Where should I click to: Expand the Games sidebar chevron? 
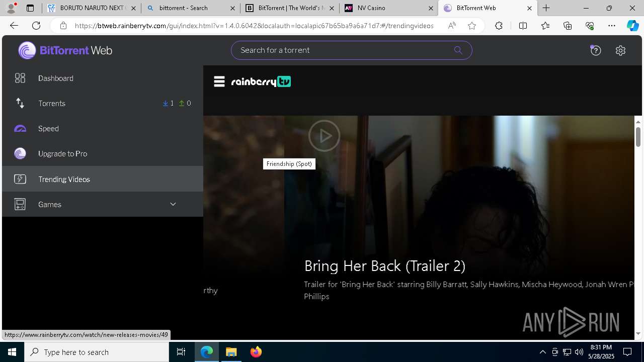point(173,204)
